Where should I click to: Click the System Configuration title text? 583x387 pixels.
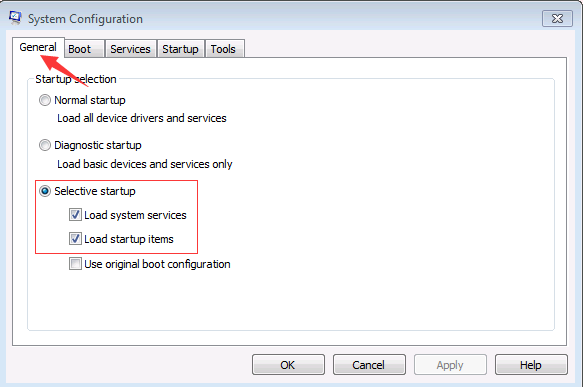pyautogui.click(x=85, y=19)
